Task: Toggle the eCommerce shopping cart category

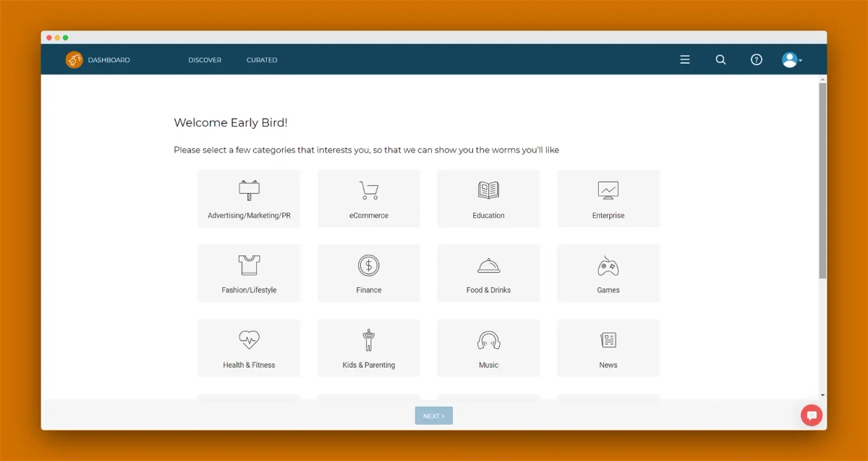Action: click(x=369, y=198)
